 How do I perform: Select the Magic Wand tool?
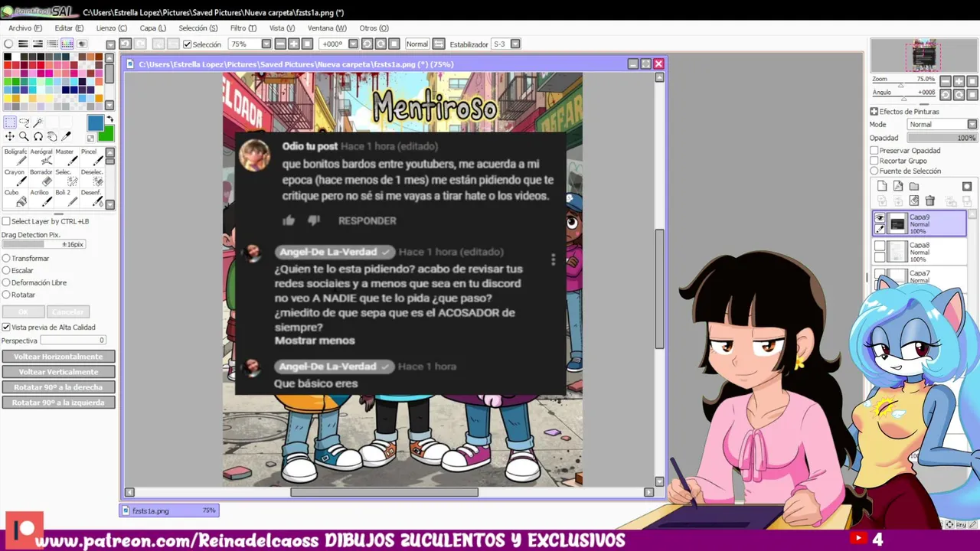tap(38, 122)
